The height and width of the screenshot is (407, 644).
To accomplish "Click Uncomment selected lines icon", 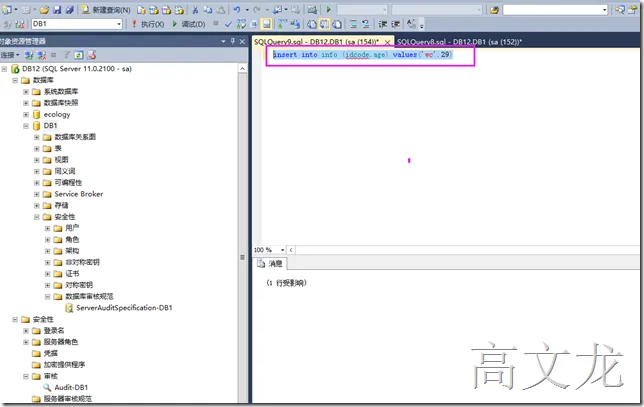I will tap(366, 24).
